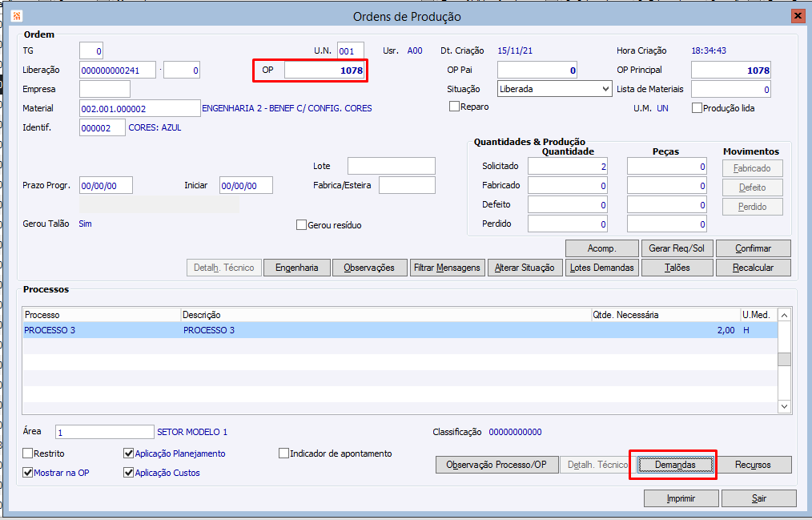The image size is (812, 520).
Task: Click the 2,00 quantity cell
Action: coord(726,330)
